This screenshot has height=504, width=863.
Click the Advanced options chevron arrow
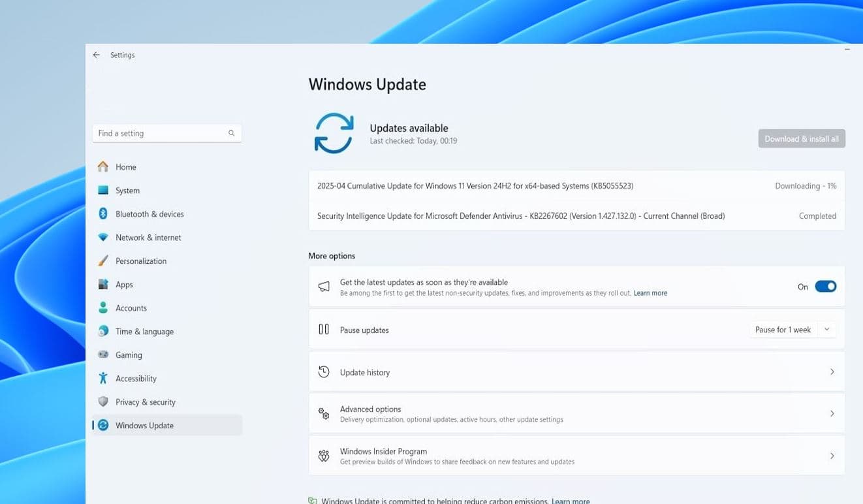click(832, 414)
